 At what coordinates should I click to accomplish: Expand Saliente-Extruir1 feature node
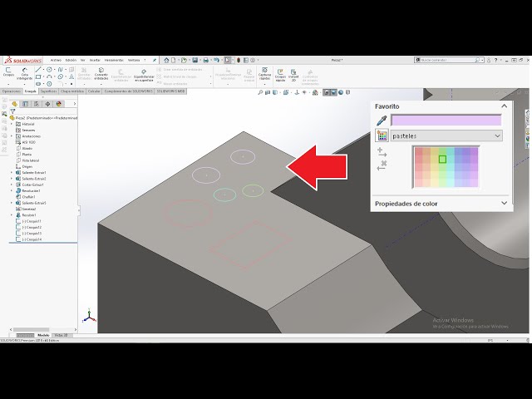[x=12, y=173]
